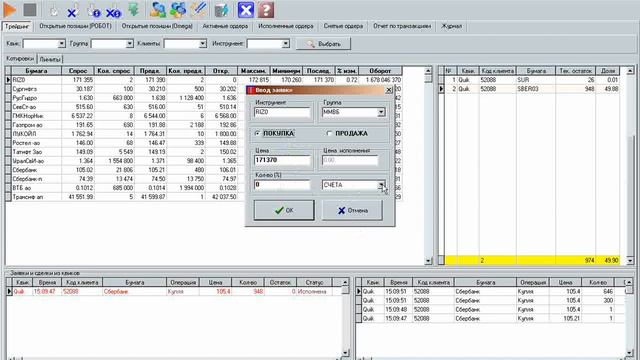Expand the ММВБ group dropdown in dialog

pos(381,112)
